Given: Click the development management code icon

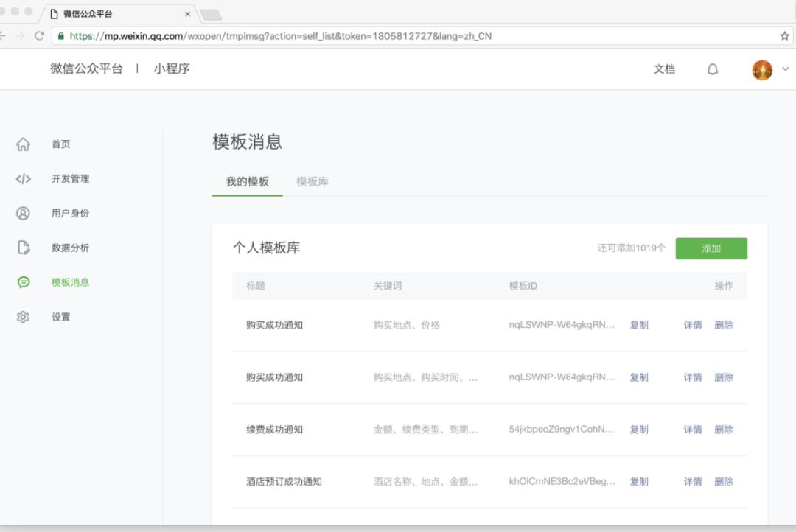Looking at the screenshot, I should pyautogui.click(x=24, y=179).
